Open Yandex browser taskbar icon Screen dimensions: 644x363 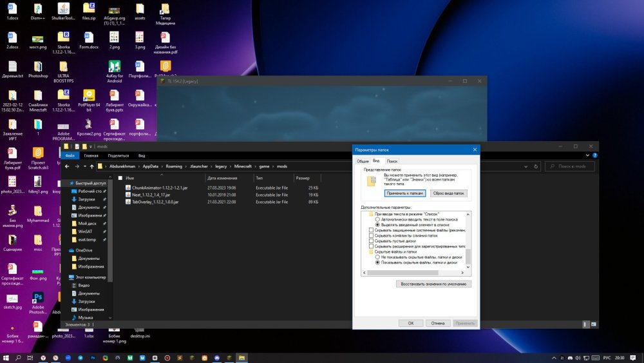click(x=43, y=358)
